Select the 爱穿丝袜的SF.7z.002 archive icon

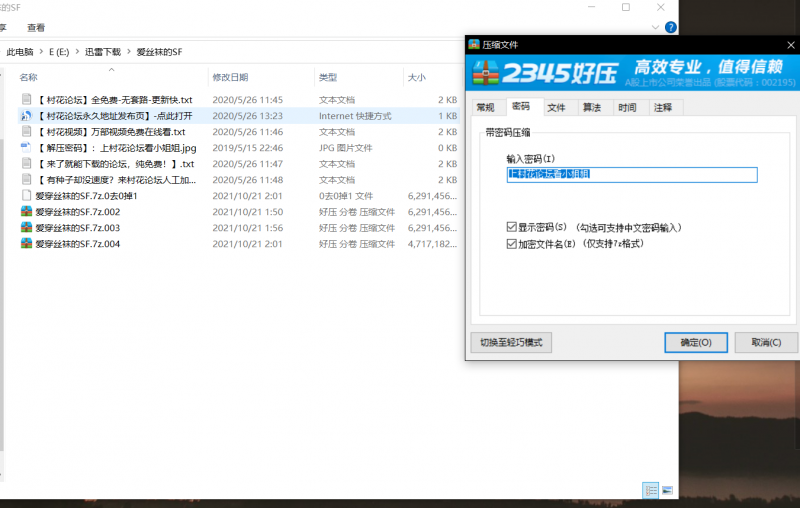(27, 212)
